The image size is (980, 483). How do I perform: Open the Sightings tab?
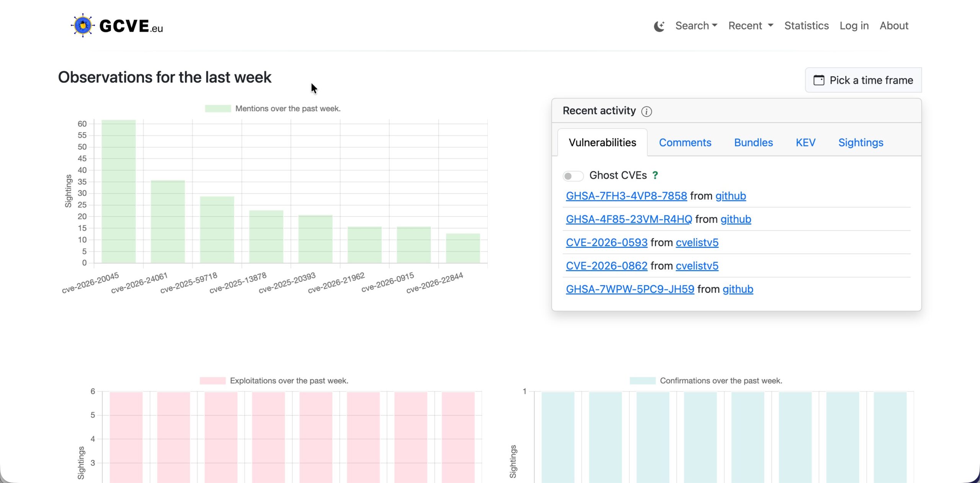861,143
